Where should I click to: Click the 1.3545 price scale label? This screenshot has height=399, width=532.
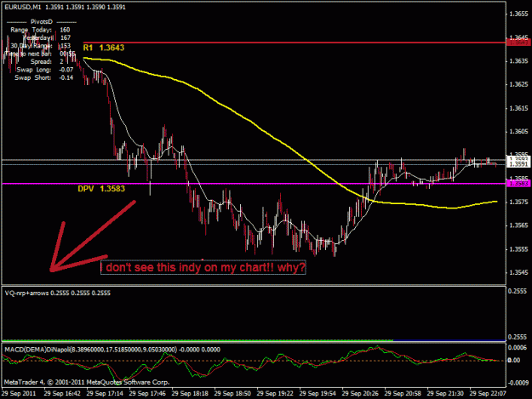coord(518,272)
